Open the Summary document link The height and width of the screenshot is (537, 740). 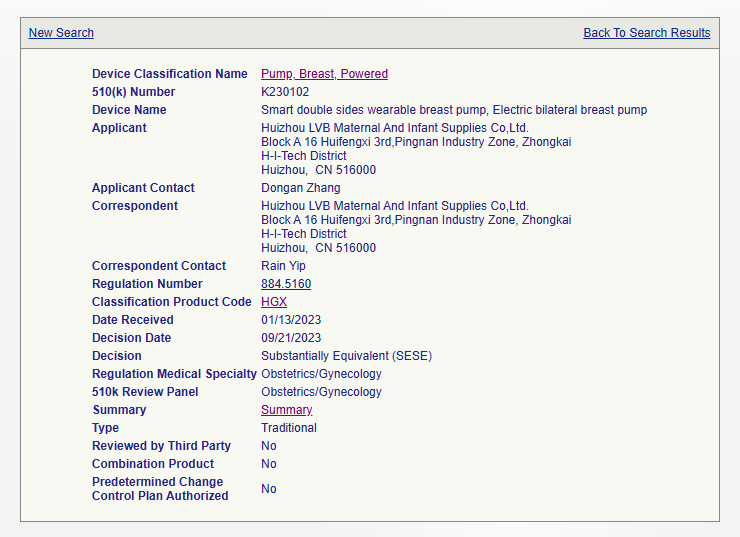tap(286, 410)
